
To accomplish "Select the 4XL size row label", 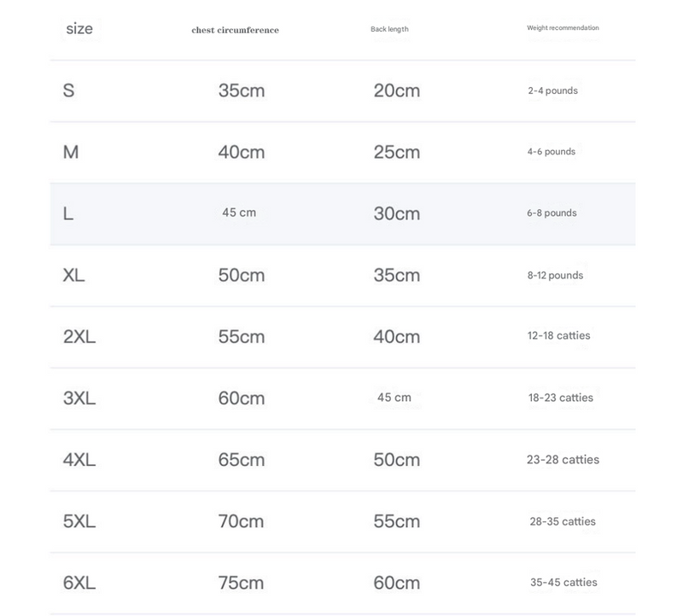I will coord(79,460).
